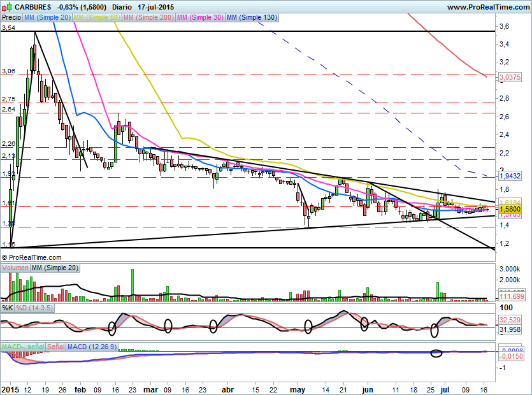
Task: Click the MACD- señal histogram label
Action: tap(22, 346)
